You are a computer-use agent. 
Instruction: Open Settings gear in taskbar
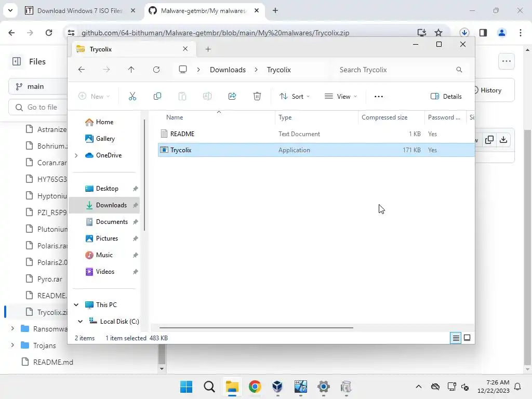(323, 387)
